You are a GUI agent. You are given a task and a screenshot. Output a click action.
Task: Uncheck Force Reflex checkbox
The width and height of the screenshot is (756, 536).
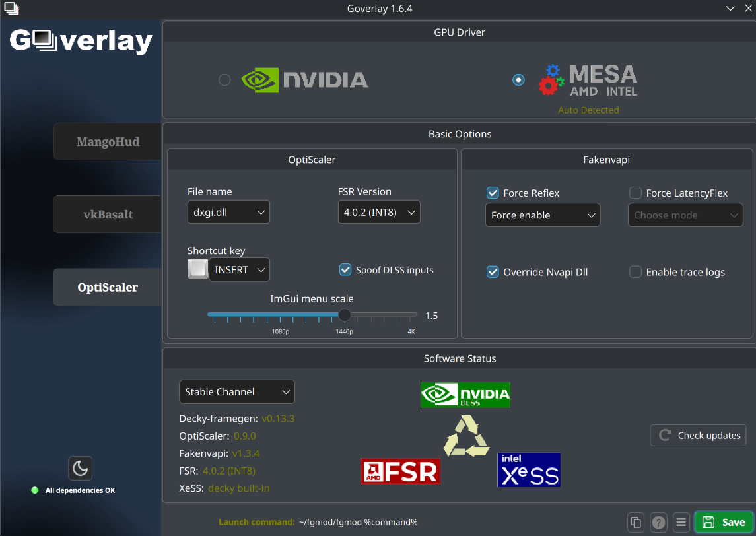coord(493,193)
